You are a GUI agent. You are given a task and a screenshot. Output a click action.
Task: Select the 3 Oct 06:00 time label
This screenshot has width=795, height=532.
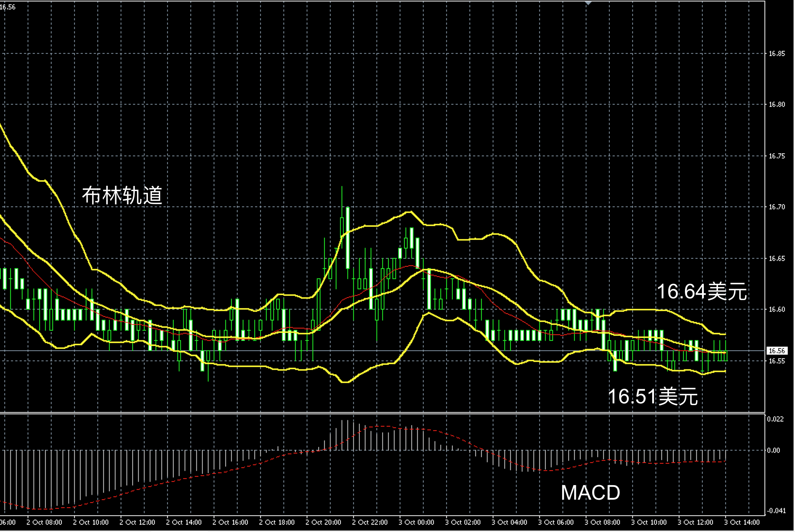(556, 523)
